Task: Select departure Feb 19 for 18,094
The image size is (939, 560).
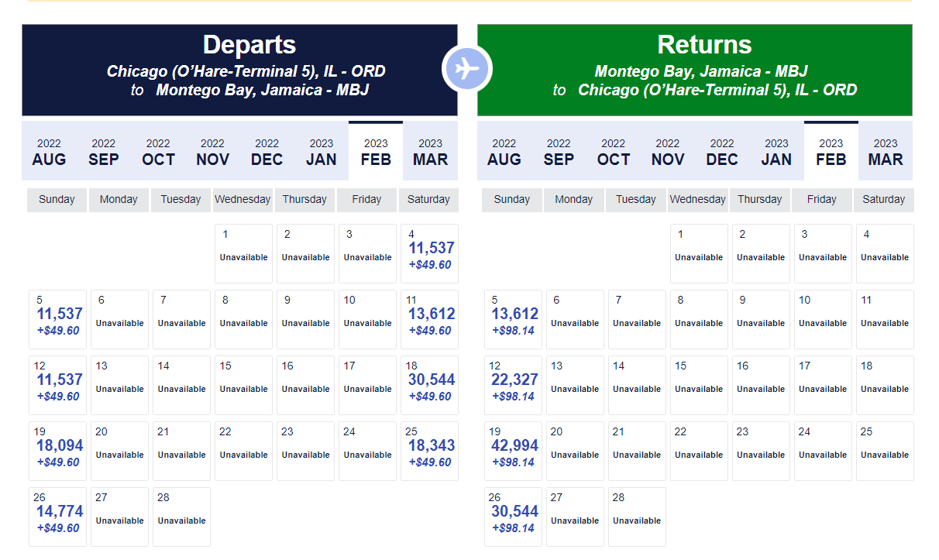Action: pyautogui.click(x=58, y=452)
